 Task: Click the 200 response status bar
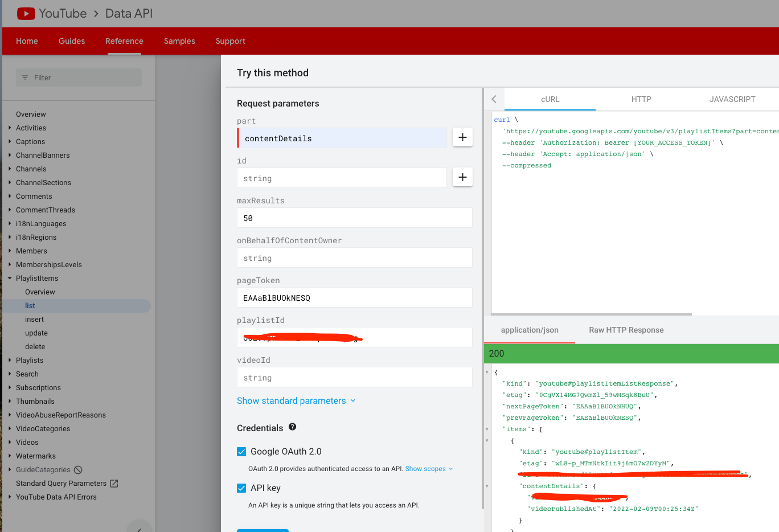(x=632, y=354)
